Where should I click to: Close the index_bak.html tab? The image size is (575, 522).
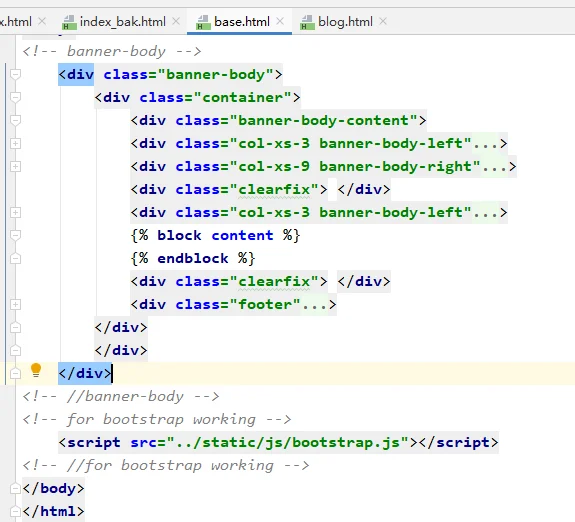(176, 21)
